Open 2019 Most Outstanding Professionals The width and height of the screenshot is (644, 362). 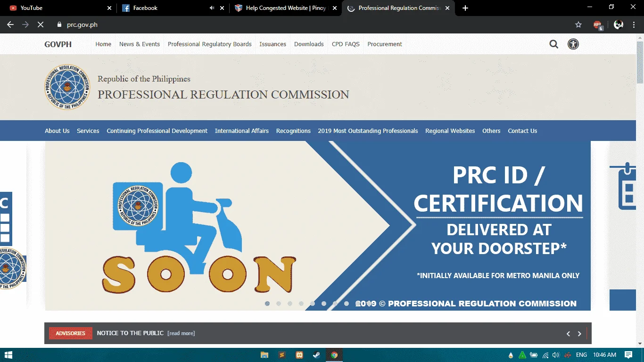click(x=368, y=131)
